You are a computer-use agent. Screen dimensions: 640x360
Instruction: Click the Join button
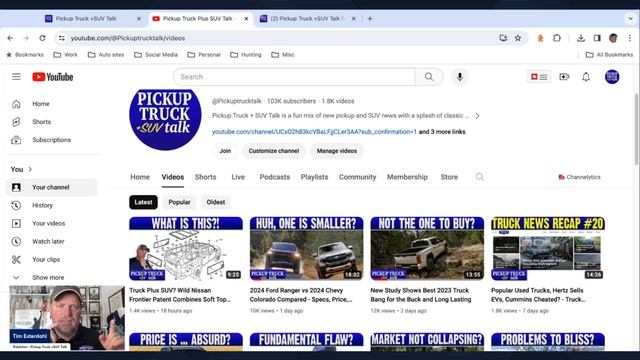(x=225, y=151)
